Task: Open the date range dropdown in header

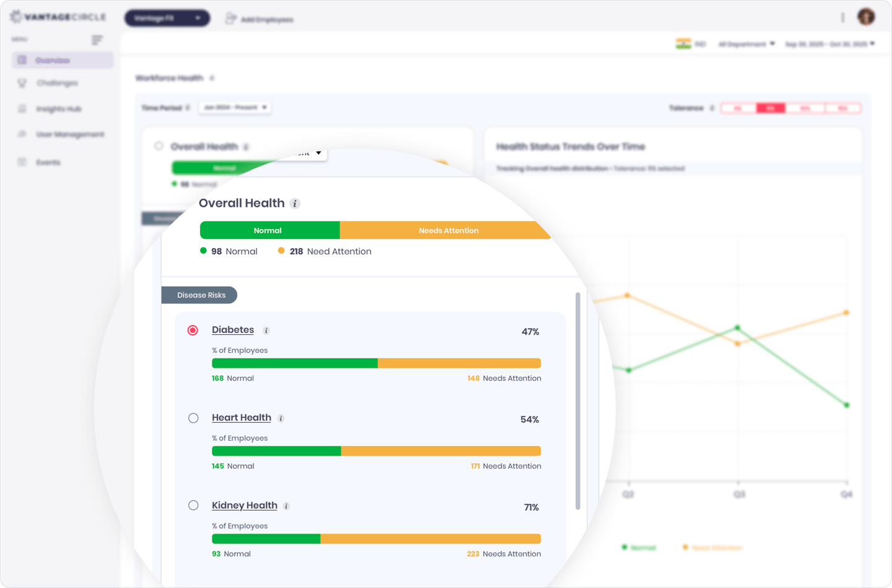Action: [829, 44]
